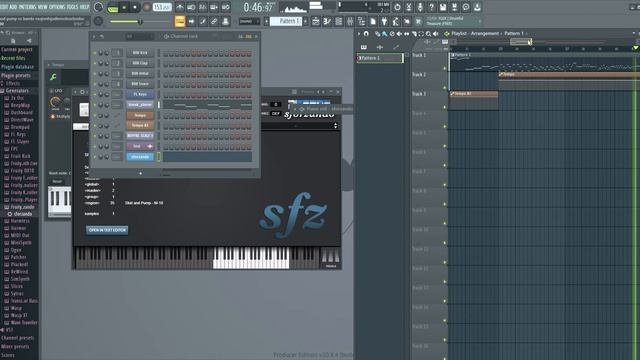
Task: Open the TOOLS menu
Action: tap(72, 7)
